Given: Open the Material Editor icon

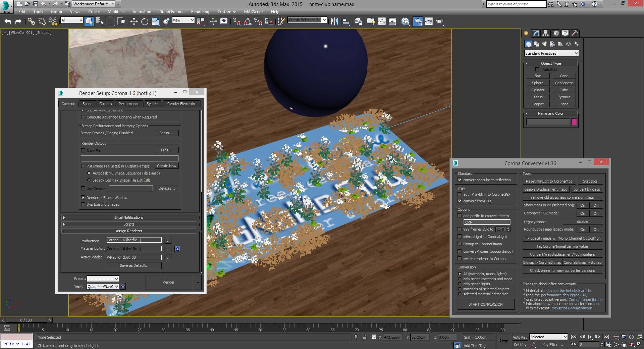Looking at the screenshot, I should (405, 21).
